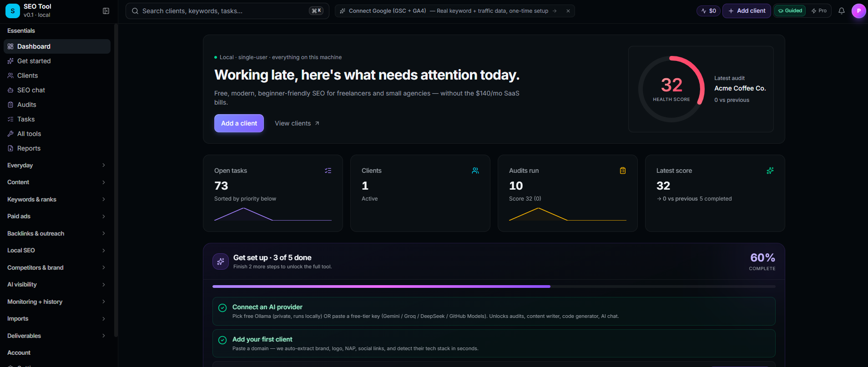Image resolution: width=868 pixels, height=367 pixels.
Task: Expand the Competitors & brand section
Action: point(57,267)
